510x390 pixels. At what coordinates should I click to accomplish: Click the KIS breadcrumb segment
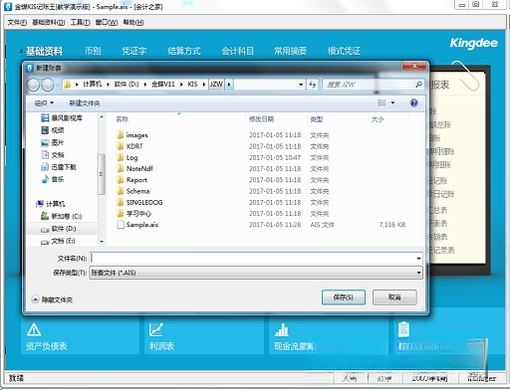tap(192, 84)
